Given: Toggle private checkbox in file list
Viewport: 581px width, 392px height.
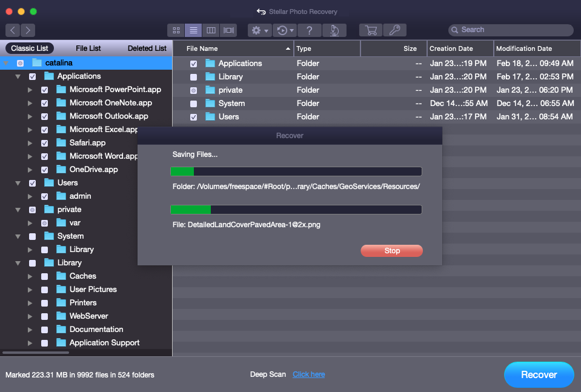Looking at the screenshot, I should click(x=193, y=90).
